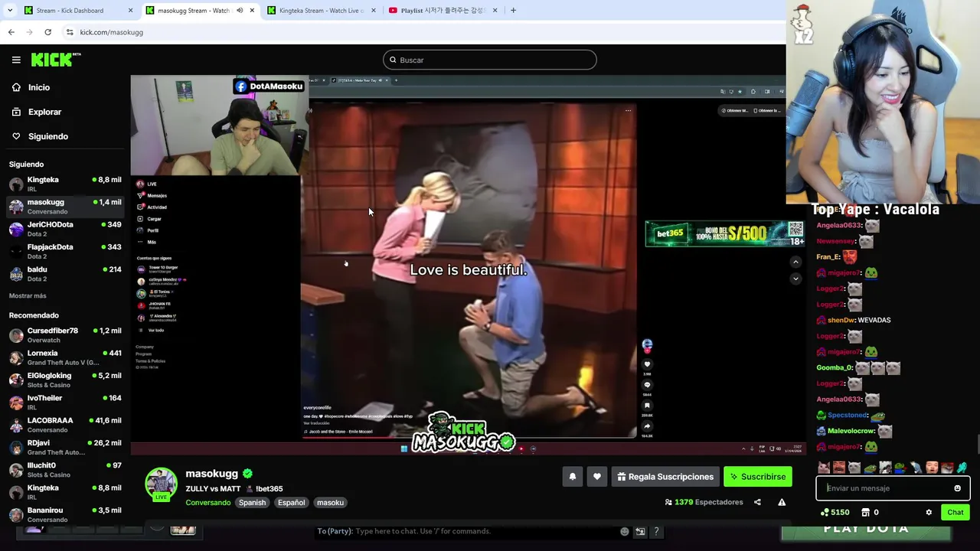Select the masokugg Stream tab
The height and width of the screenshot is (551, 980).
[x=200, y=11]
